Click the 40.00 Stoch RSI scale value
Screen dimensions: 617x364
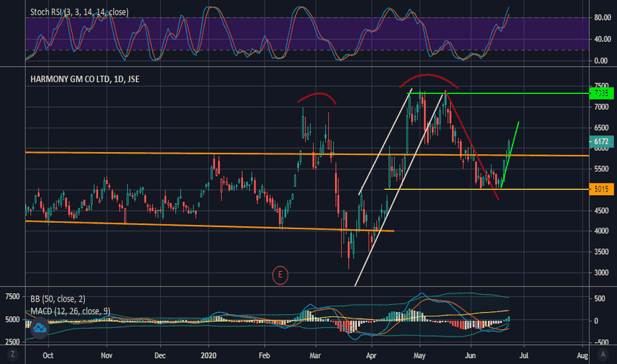pyautogui.click(x=602, y=39)
